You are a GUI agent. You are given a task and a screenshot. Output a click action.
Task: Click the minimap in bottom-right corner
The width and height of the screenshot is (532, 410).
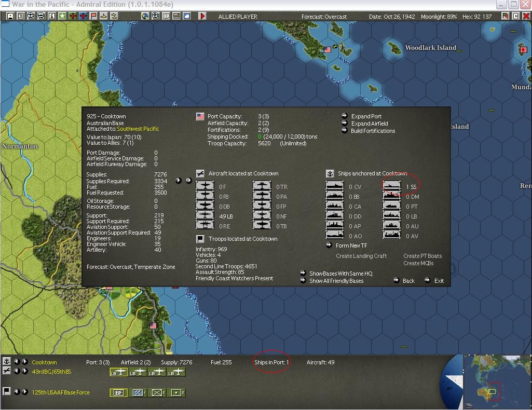click(x=496, y=381)
